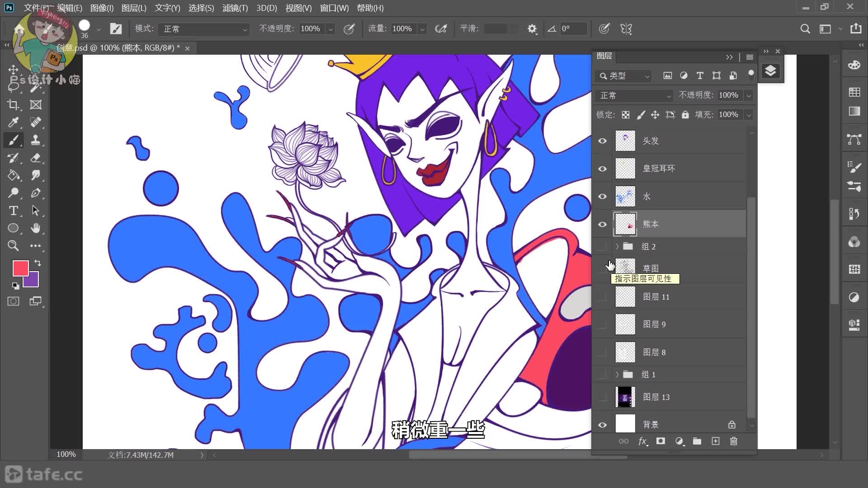868x488 pixels.
Task: Swap foreground and background colors
Action: 38,263
